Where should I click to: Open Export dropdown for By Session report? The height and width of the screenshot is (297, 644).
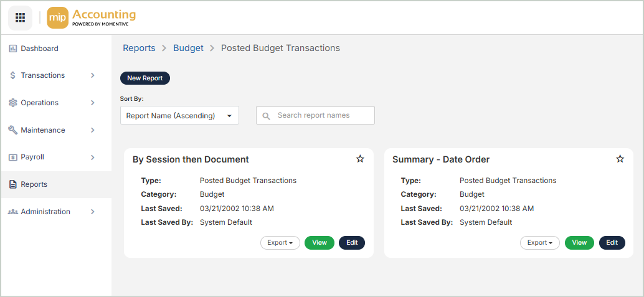[x=280, y=243]
